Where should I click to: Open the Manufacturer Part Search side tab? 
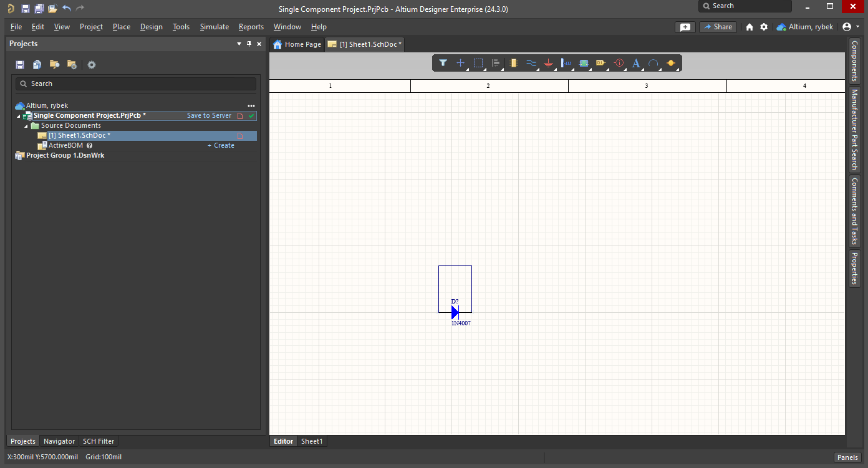tap(854, 130)
